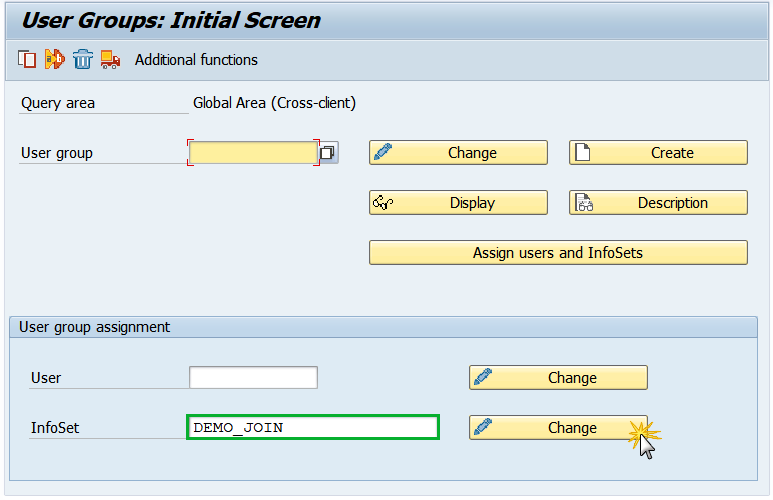Click the Create button

(658, 153)
